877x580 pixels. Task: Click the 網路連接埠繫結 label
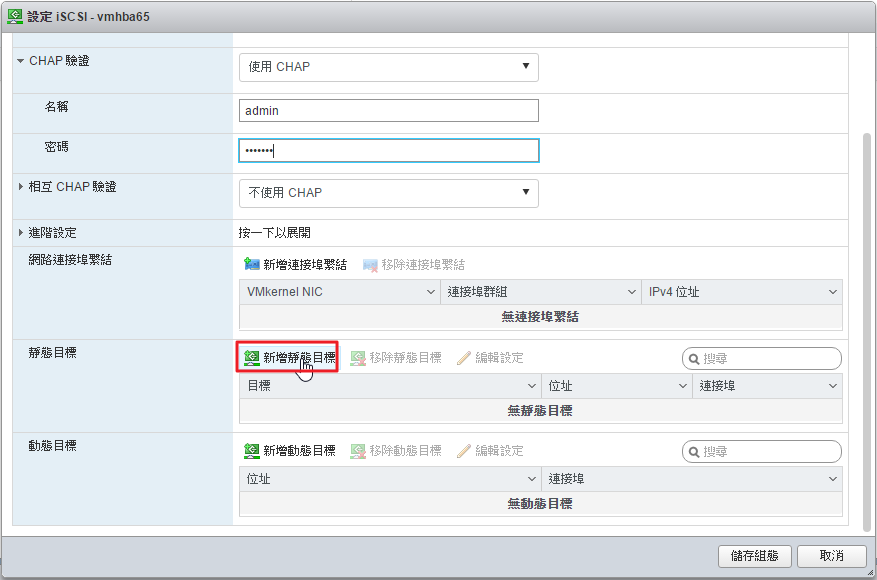tap(70, 260)
